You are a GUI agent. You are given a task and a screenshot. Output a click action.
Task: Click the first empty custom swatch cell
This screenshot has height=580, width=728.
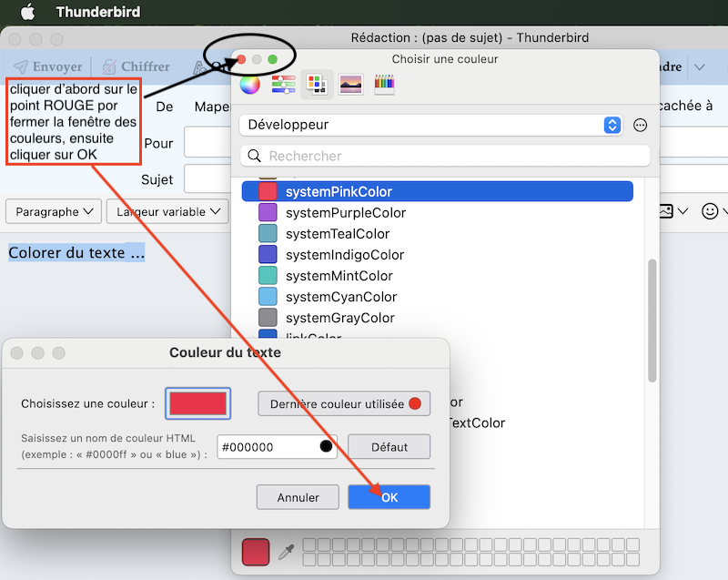[309, 544]
